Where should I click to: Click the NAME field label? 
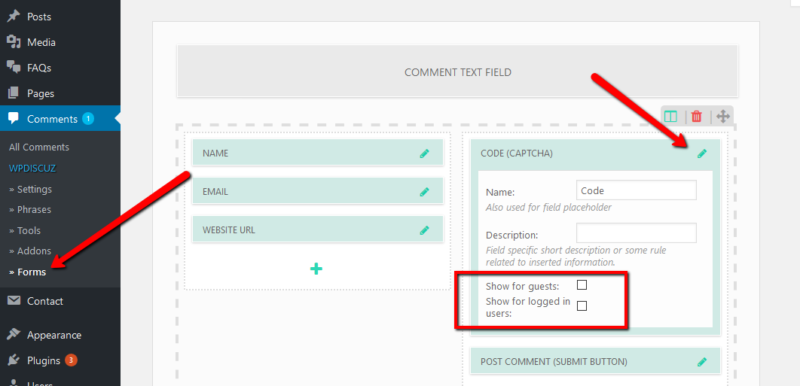coord(215,153)
